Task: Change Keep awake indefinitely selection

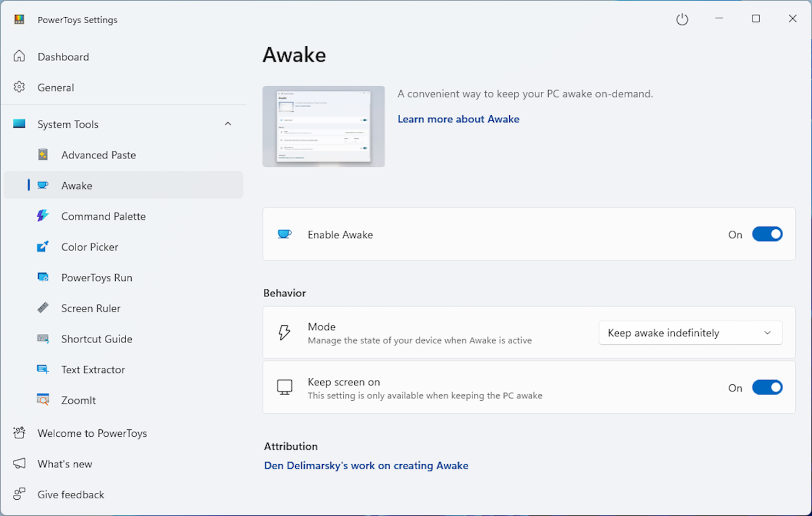Action: pyautogui.click(x=690, y=333)
